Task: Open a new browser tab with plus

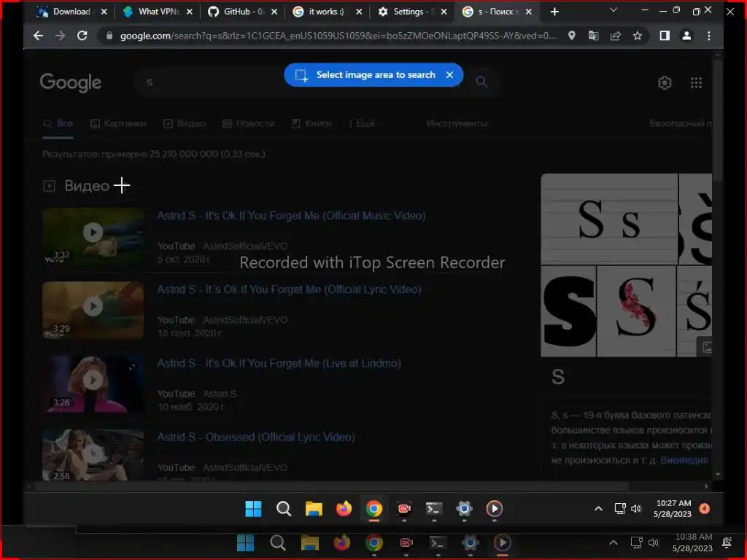Action: click(x=554, y=12)
